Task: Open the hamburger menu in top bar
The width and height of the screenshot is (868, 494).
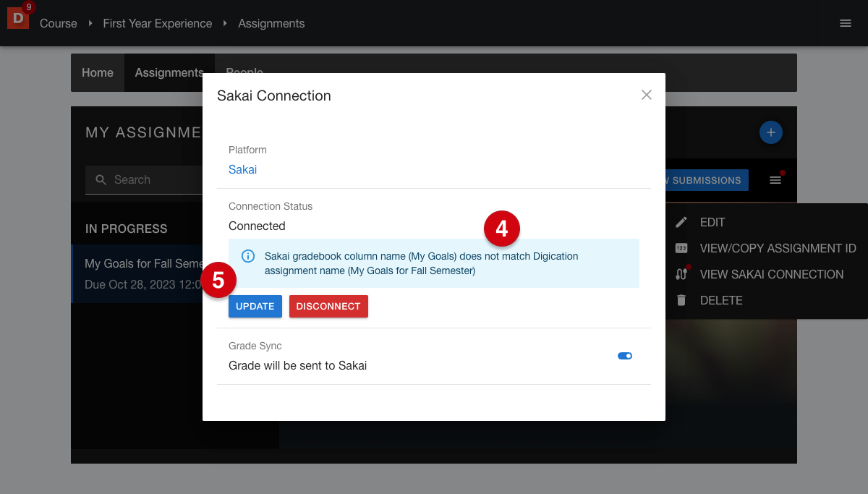Action: coord(845,23)
